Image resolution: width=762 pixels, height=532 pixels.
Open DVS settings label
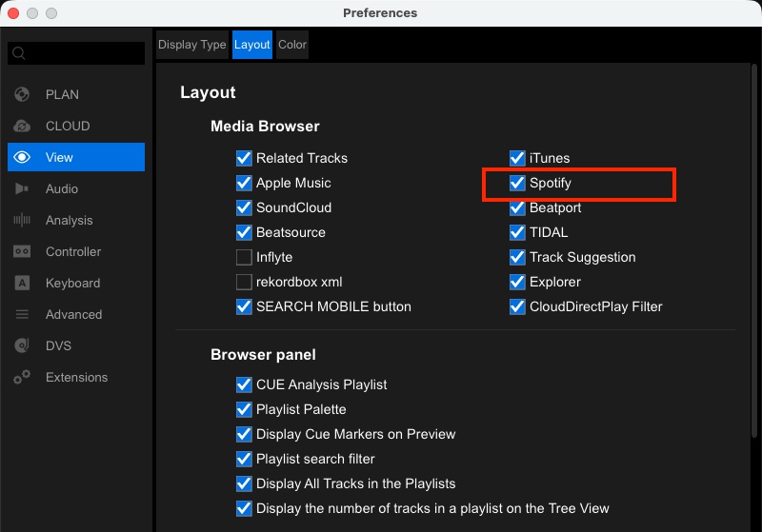click(58, 345)
